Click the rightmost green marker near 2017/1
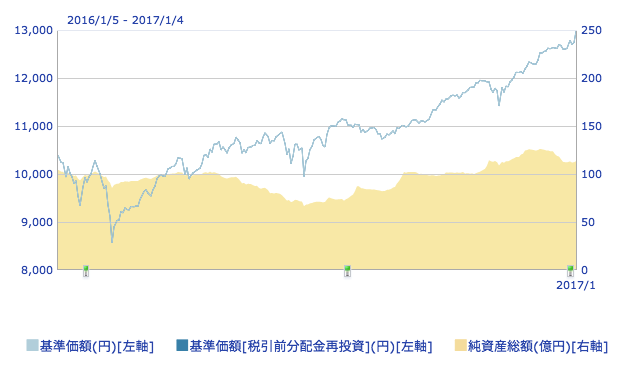Screen dimensions: 621x371 pyautogui.click(x=570, y=271)
